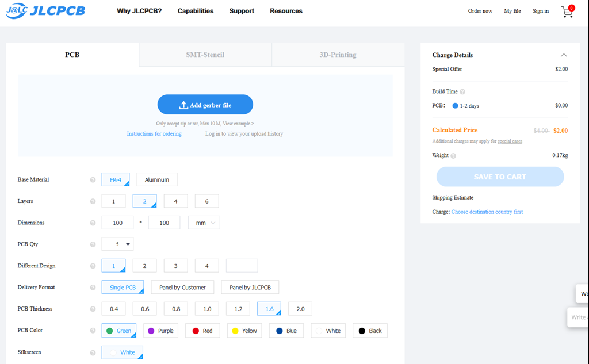
Task: Click help icon next to Layers
Action: tap(93, 201)
